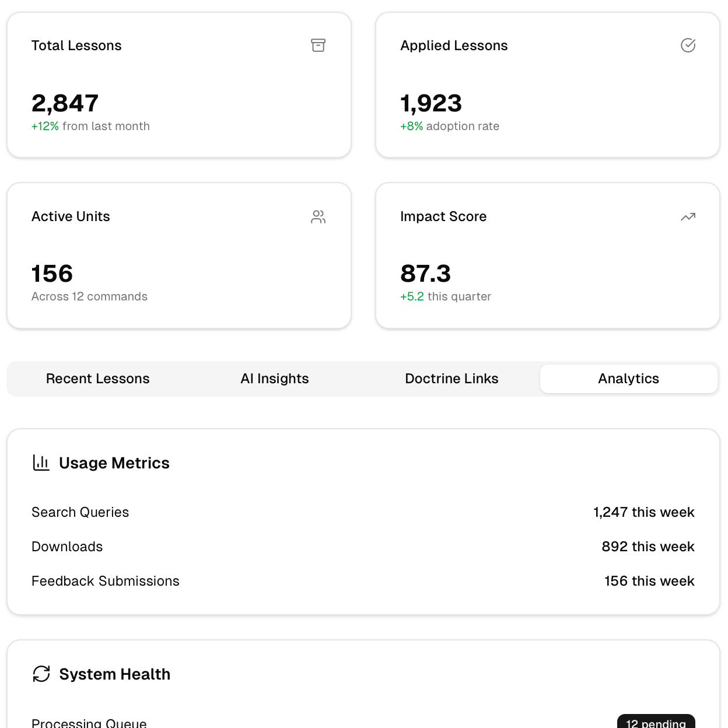Click the Active Units value 156
728x728 pixels.
(52, 274)
